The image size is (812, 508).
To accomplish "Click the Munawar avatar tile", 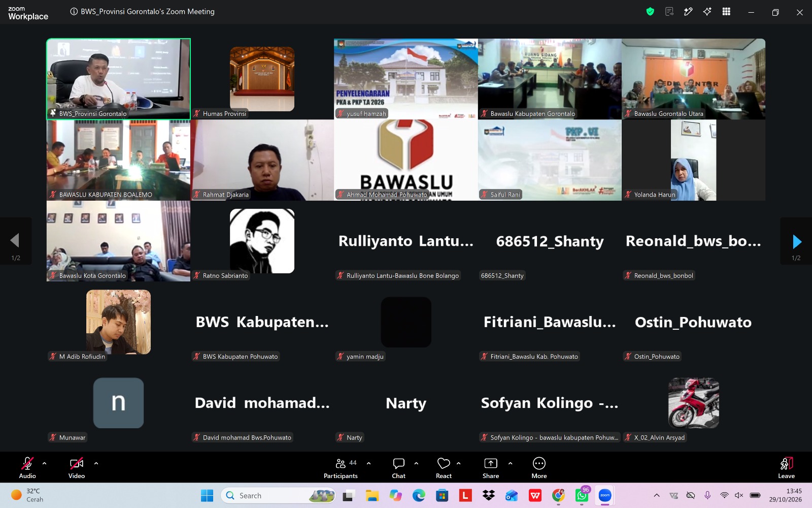I will pos(118,403).
